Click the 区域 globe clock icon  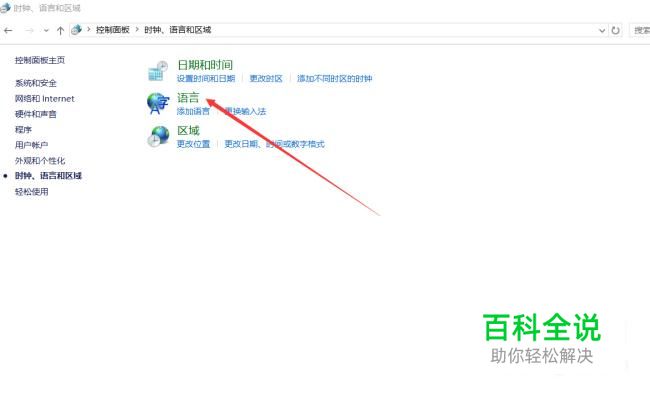(158, 136)
